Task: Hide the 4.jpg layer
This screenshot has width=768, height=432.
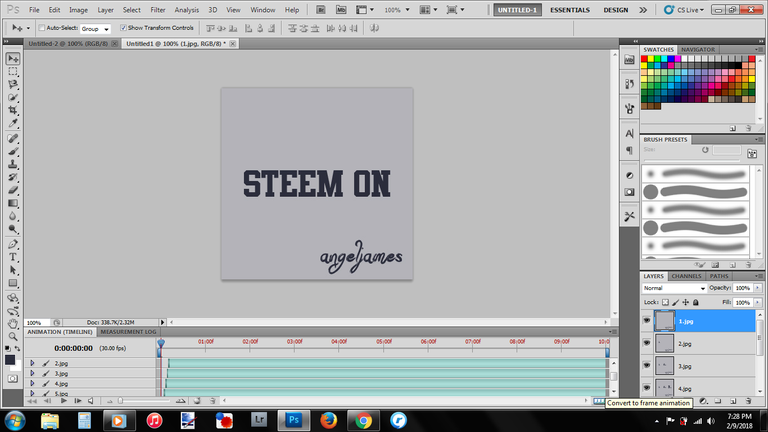Action: [647, 388]
